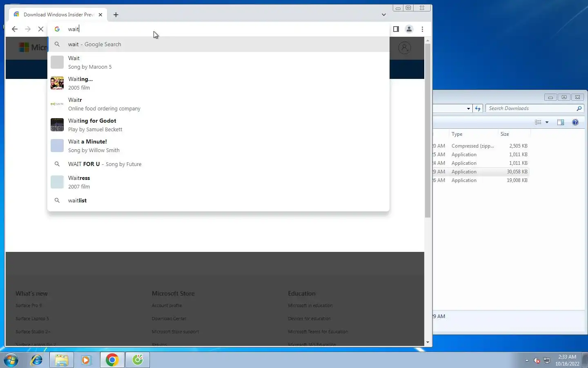Click the Microsoft account sign-in icon
Viewport: 588px width, 368px height.
pos(404,48)
